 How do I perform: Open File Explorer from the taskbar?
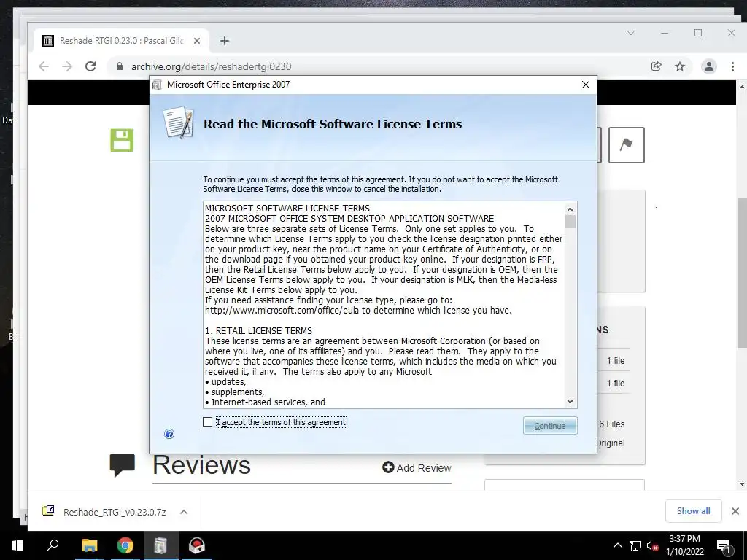(x=89, y=545)
